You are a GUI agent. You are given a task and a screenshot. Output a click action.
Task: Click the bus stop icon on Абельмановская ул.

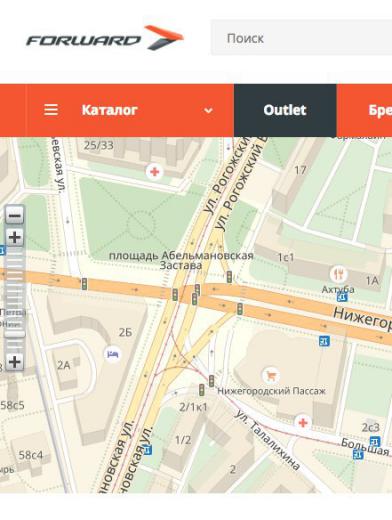[147, 450]
